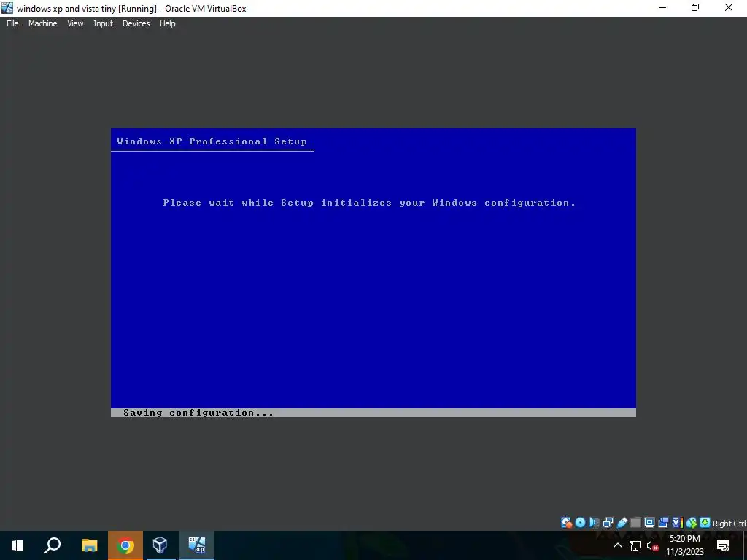747x560 pixels.
Task: Click the 'Please wait while Setup initializes' message
Action: click(x=369, y=203)
